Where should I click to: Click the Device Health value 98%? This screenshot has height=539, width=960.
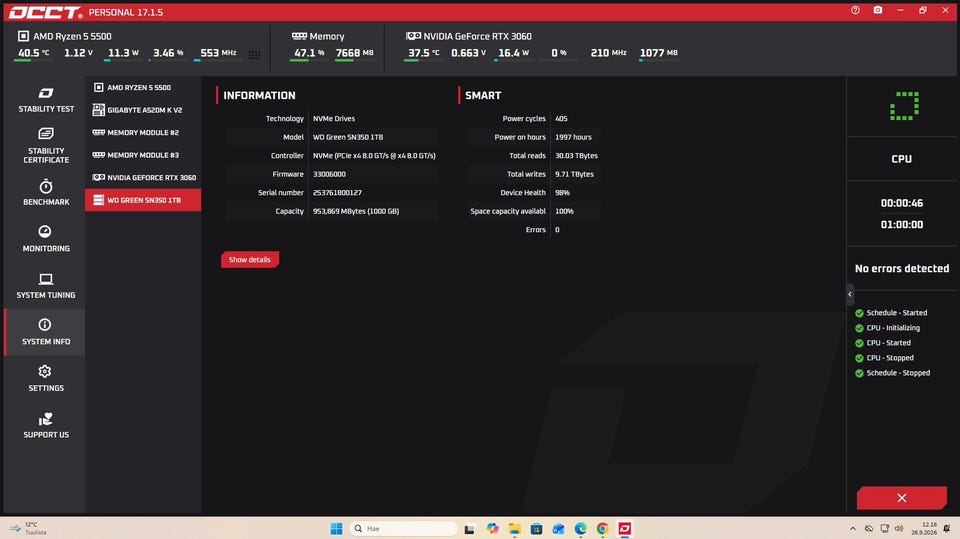coord(562,193)
